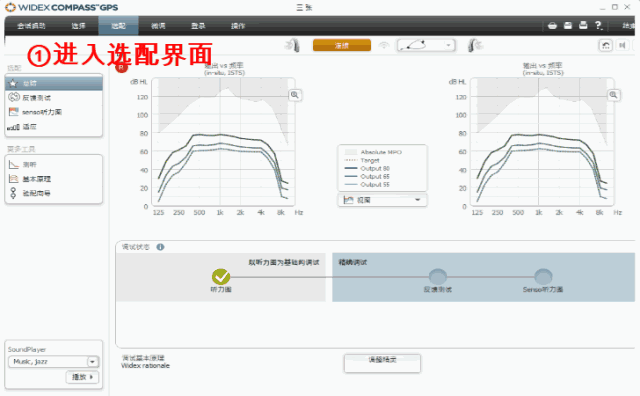The height and width of the screenshot is (396, 640).
Task: Click the Absolute MPO legend entry
Action: pos(373,152)
